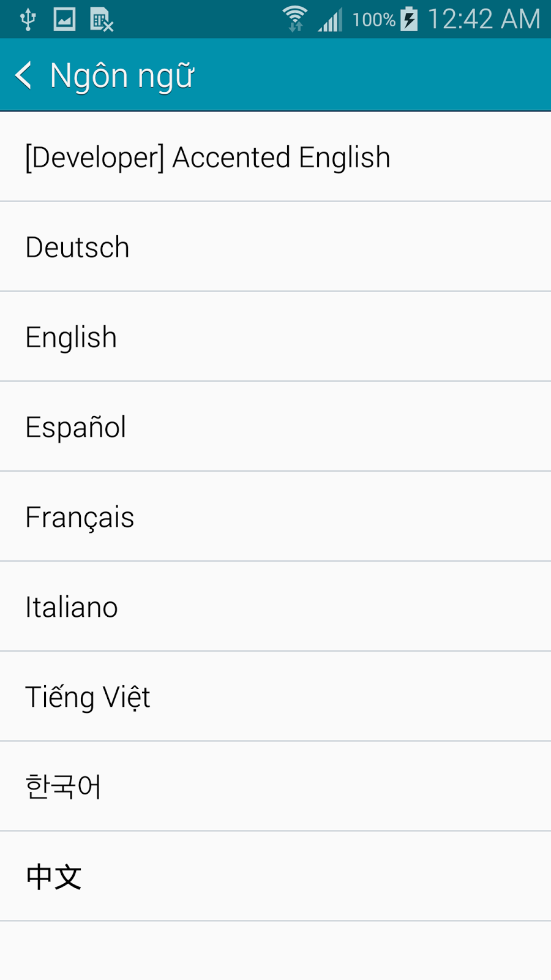This screenshot has width=551, height=980.
Task: Tap the Wi-Fi status icon
Action: coord(294,19)
